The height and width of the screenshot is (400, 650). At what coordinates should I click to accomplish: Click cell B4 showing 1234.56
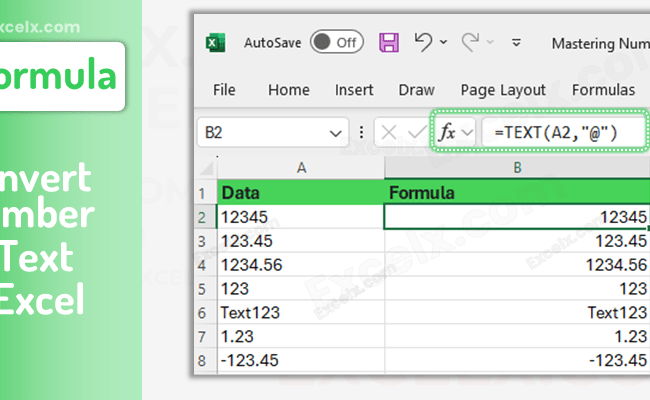(517, 265)
